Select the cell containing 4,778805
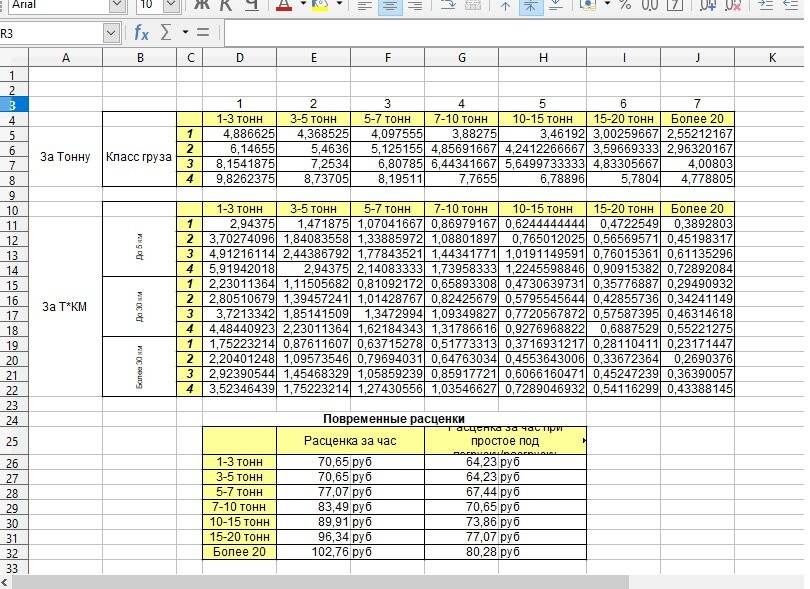 point(697,179)
